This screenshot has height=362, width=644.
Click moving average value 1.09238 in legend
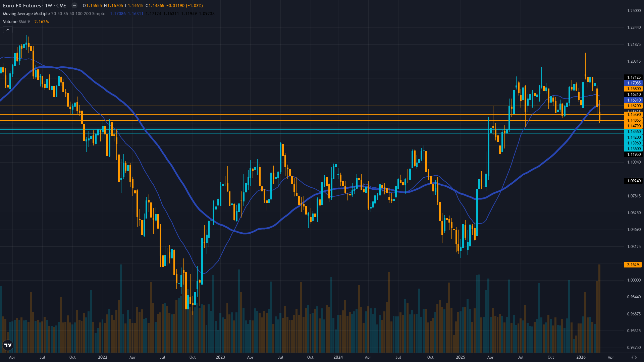[x=207, y=14]
